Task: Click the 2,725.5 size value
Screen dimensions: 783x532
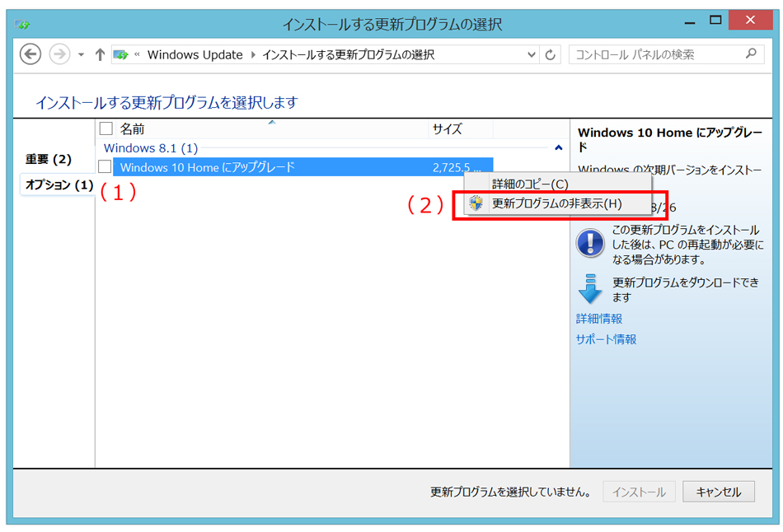Action: coord(457,168)
